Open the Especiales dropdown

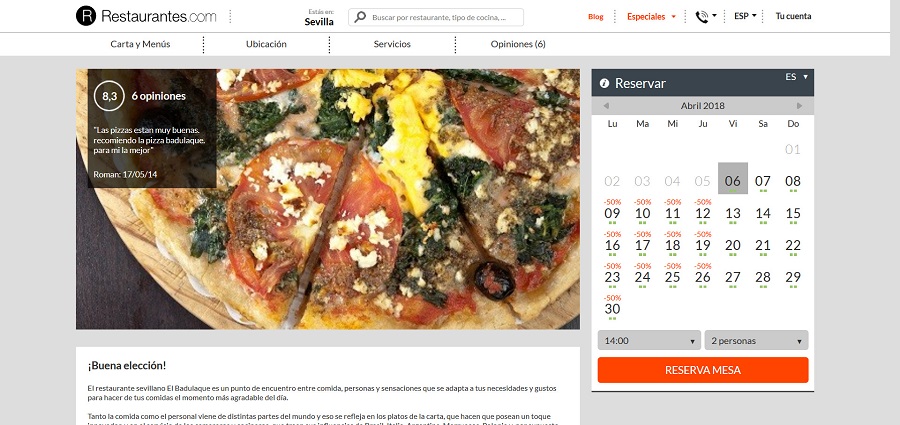(651, 17)
